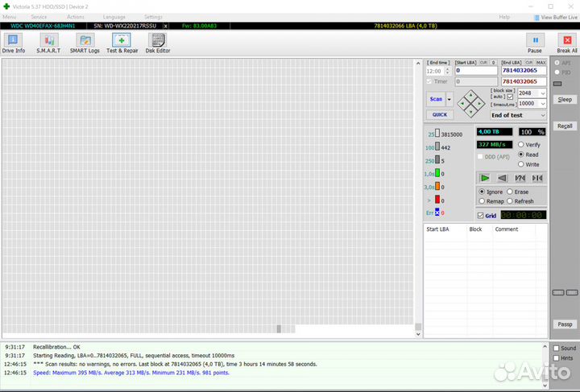Click the MAX button for End LBA

541,63
